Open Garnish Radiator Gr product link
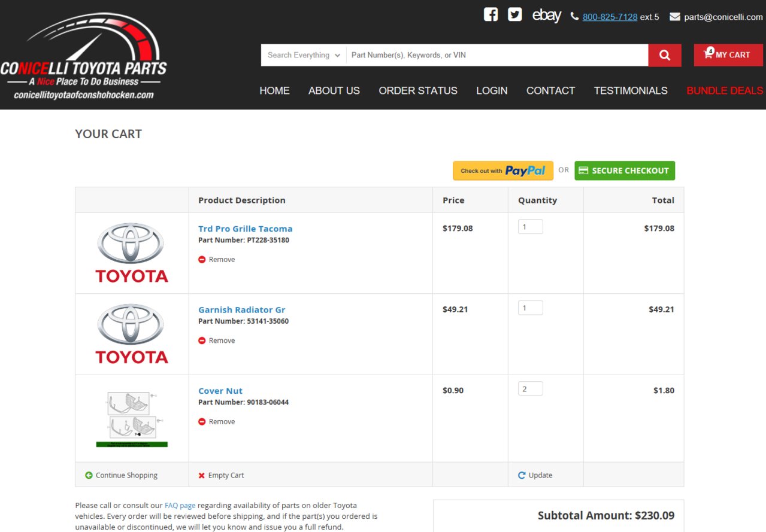This screenshot has width=766, height=532. click(242, 310)
